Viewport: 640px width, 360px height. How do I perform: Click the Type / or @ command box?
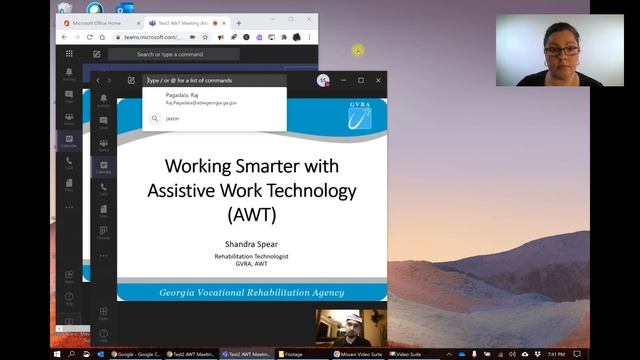point(214,80)
